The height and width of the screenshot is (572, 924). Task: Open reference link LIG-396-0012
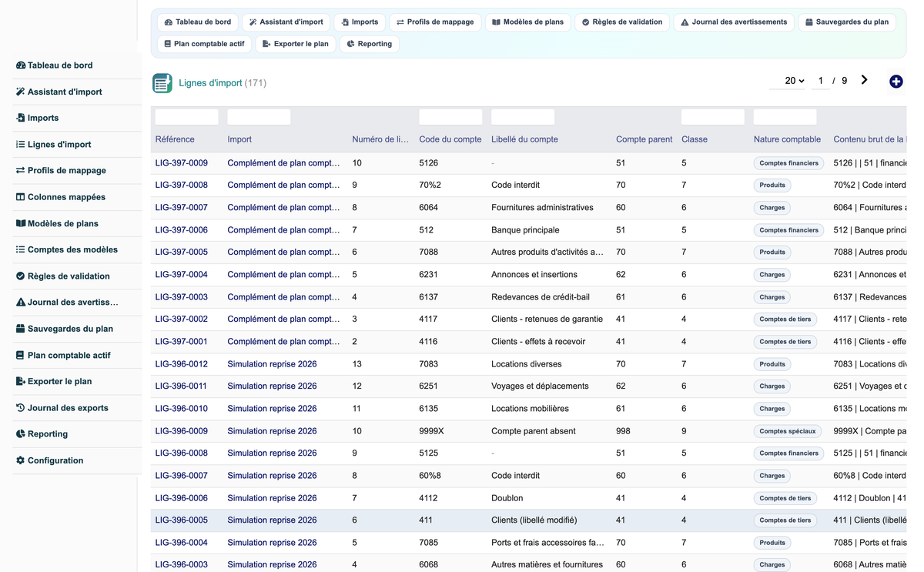click(x=181, y=364)
